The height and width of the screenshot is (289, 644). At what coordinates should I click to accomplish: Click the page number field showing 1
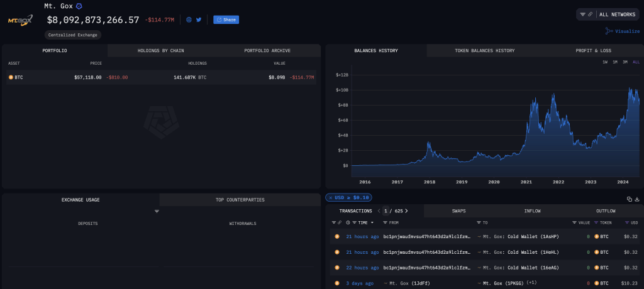[x=386, y=211]
